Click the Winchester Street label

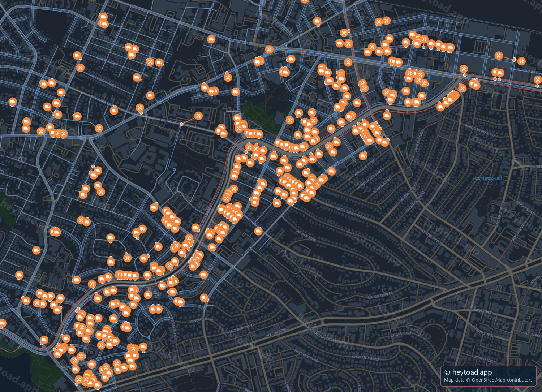[349, 212]
